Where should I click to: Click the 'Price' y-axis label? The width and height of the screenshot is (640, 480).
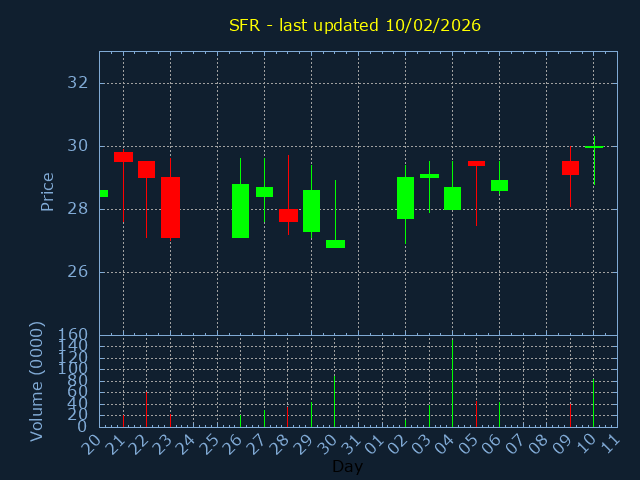coord(47,191)
